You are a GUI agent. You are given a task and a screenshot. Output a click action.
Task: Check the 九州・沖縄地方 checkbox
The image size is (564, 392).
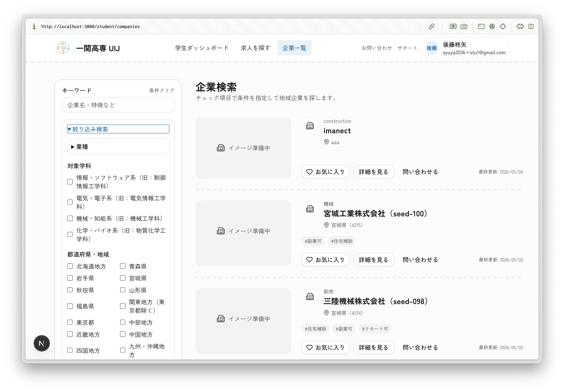click(x=122, y=351)
